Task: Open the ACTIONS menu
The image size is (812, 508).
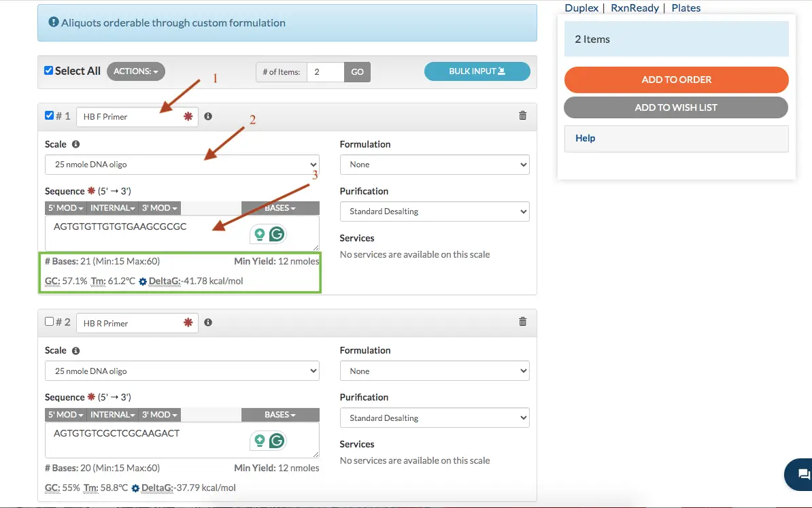Action: [135, 71]
